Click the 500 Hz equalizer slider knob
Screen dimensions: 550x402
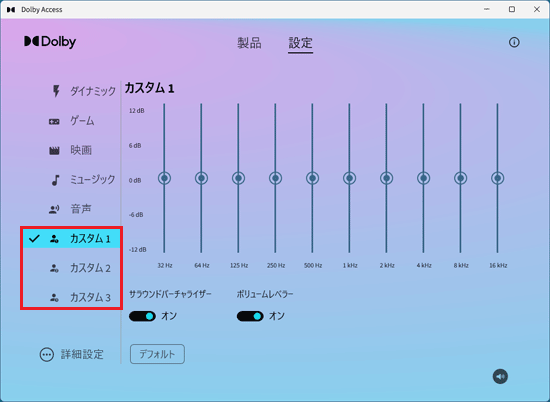point(313,178)
